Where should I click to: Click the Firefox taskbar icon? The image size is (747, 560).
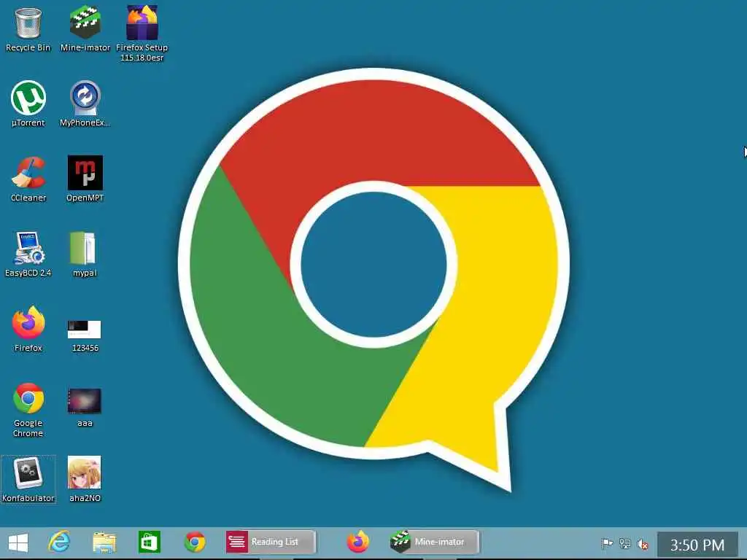(x=357, y=542)
